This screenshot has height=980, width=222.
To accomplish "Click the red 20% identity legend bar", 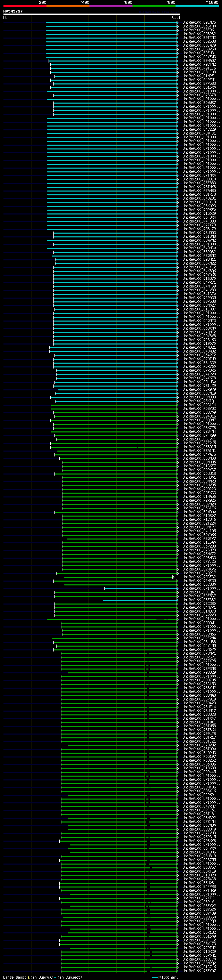I will 25,6.
